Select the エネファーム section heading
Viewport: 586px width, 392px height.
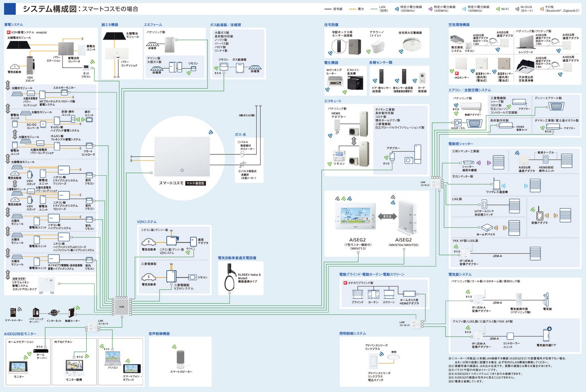(x=153, y=25)
